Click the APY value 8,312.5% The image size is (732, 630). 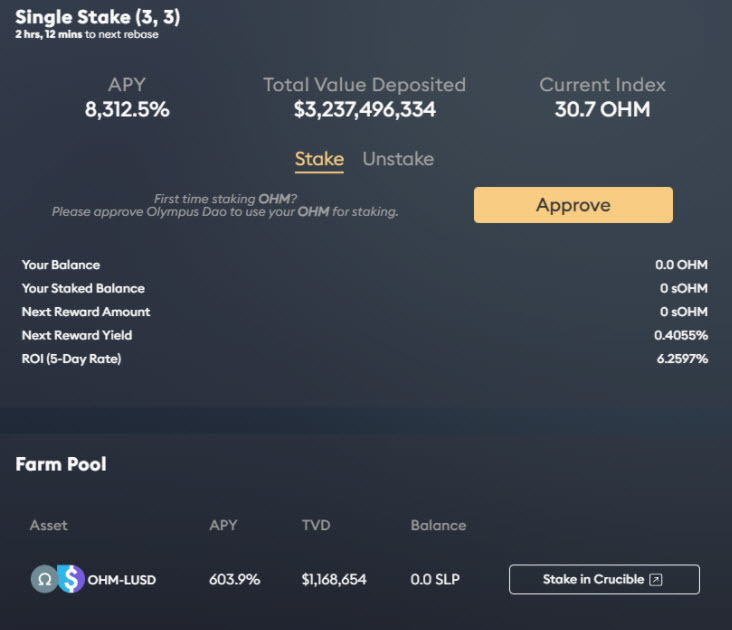click(127, 110)
